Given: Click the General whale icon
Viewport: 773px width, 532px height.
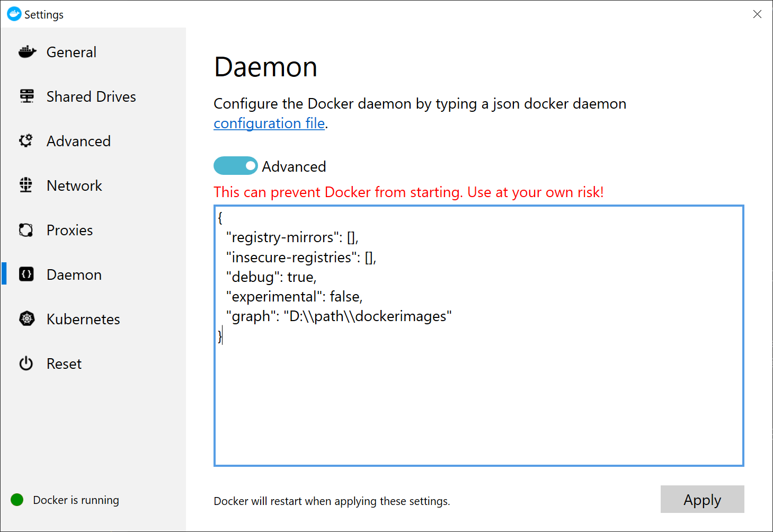Looking at the screenshot, I should [27, 51].
